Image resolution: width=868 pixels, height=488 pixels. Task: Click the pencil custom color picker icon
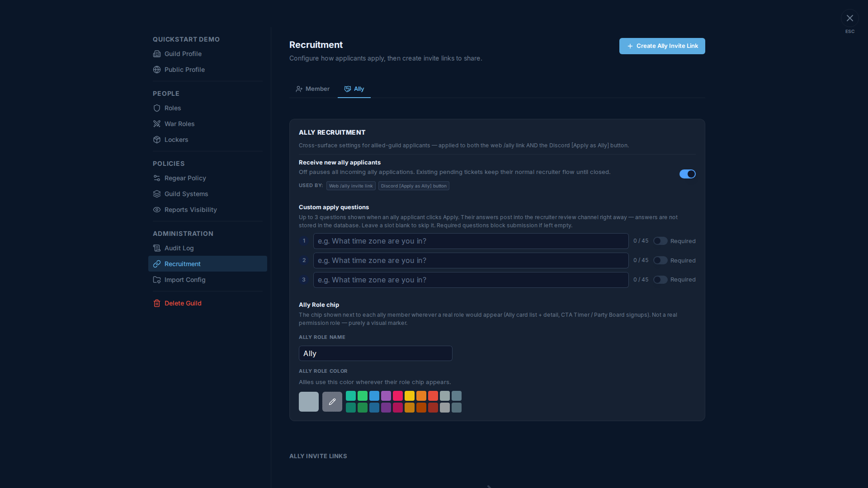[x=332, y=402]
